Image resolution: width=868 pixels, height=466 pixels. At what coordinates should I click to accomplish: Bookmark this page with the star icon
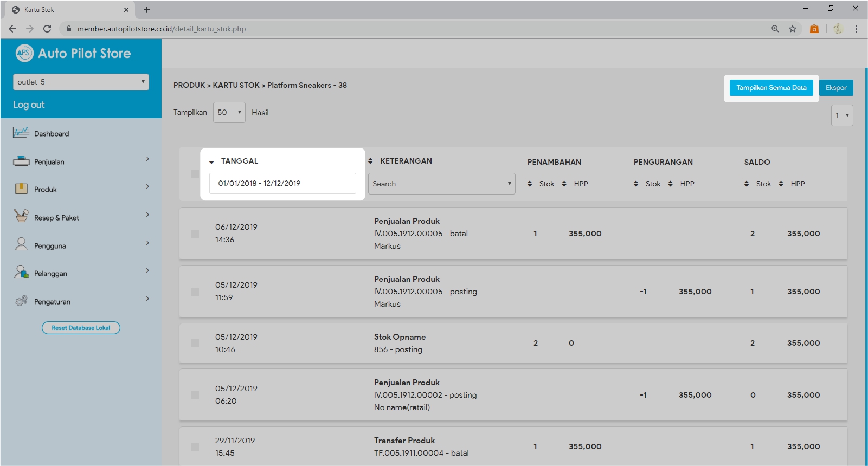(793, 29)
